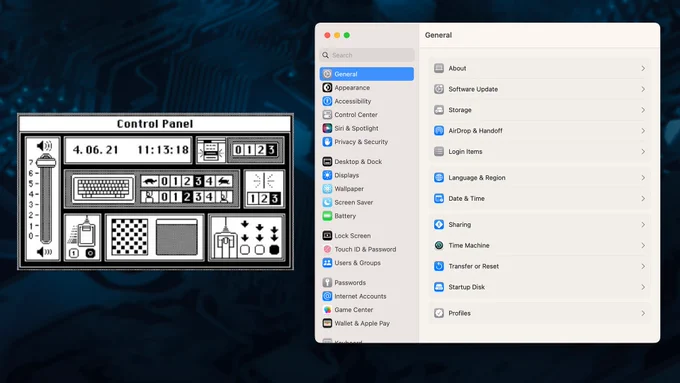This screenshot has height=383, width=680.
Task: Click the Search field in System Settings
Action: click(367, 55)
